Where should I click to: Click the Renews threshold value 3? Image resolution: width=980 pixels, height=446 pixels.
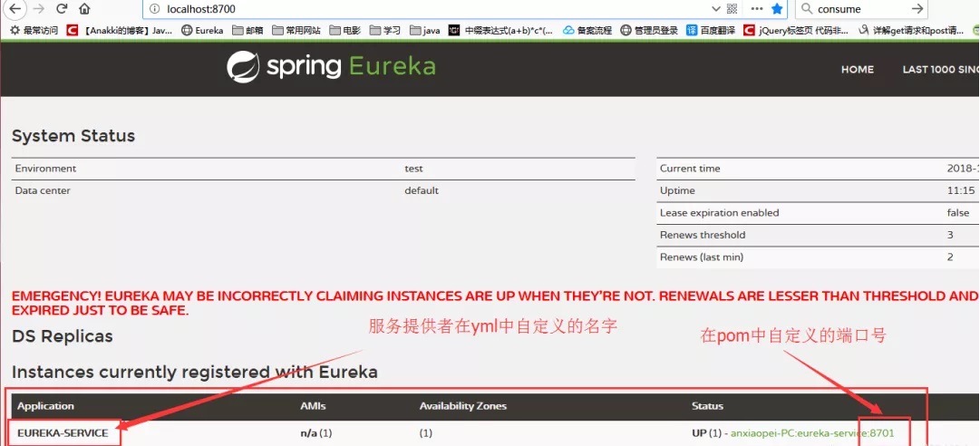coord(950,235)
